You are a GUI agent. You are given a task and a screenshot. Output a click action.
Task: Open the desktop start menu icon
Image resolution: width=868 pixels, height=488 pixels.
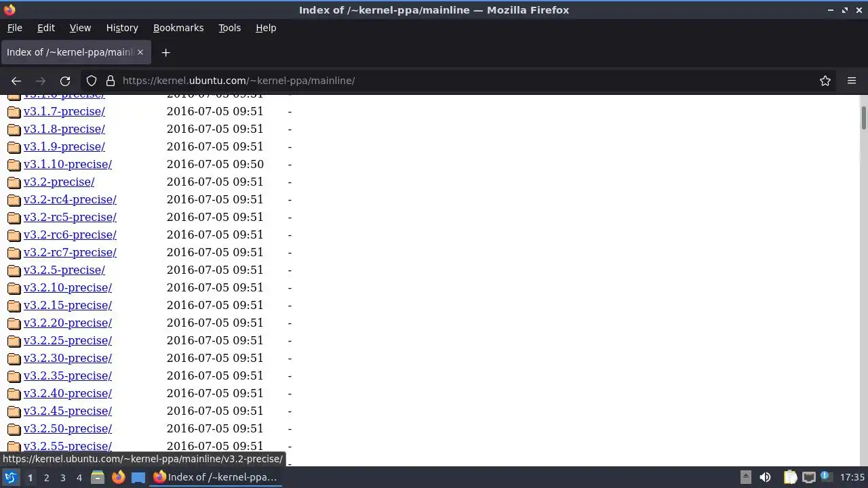pos(10,477)
